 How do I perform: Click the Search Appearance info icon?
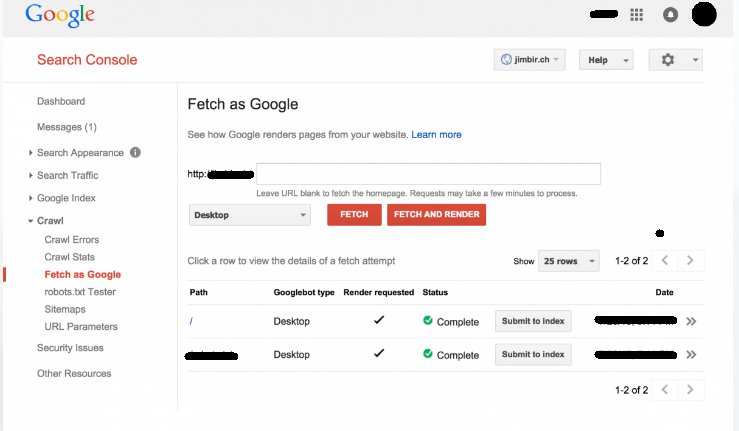click(x=135, y=152)
